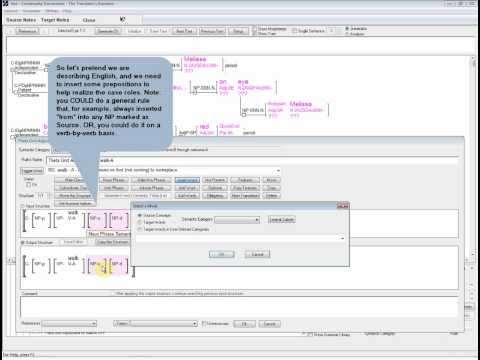Click the Close menu item
The width and height of the screenshot is (480, 360).
[89, 20]
